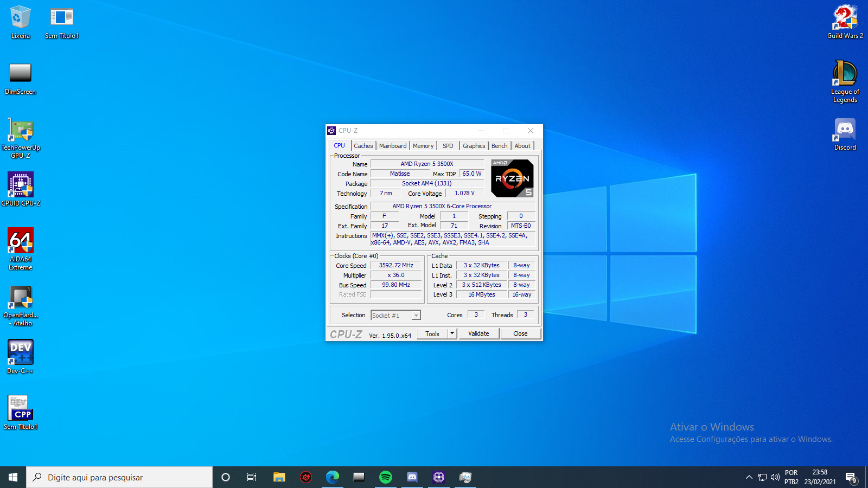Open the OpenHardware Atalho shortcut
Viewport: 868px width, 488px height.
click(21, 306)
